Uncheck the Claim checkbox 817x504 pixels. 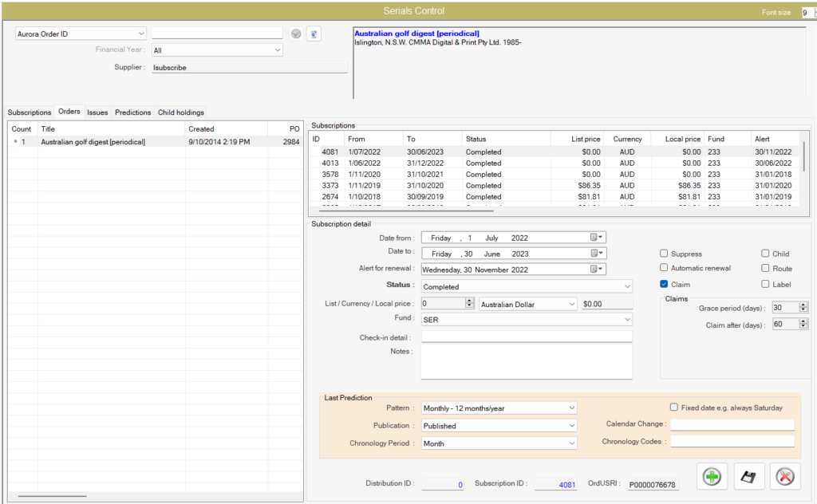click(663, 283)
